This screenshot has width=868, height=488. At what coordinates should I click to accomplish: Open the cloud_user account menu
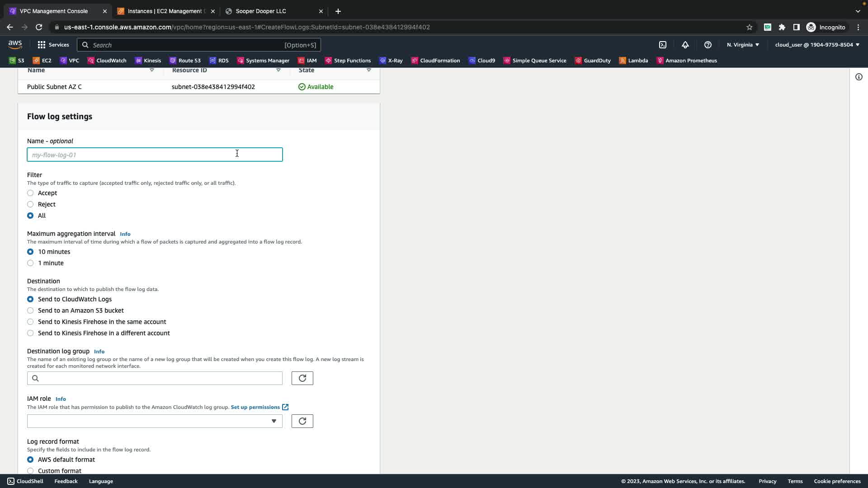817,45
